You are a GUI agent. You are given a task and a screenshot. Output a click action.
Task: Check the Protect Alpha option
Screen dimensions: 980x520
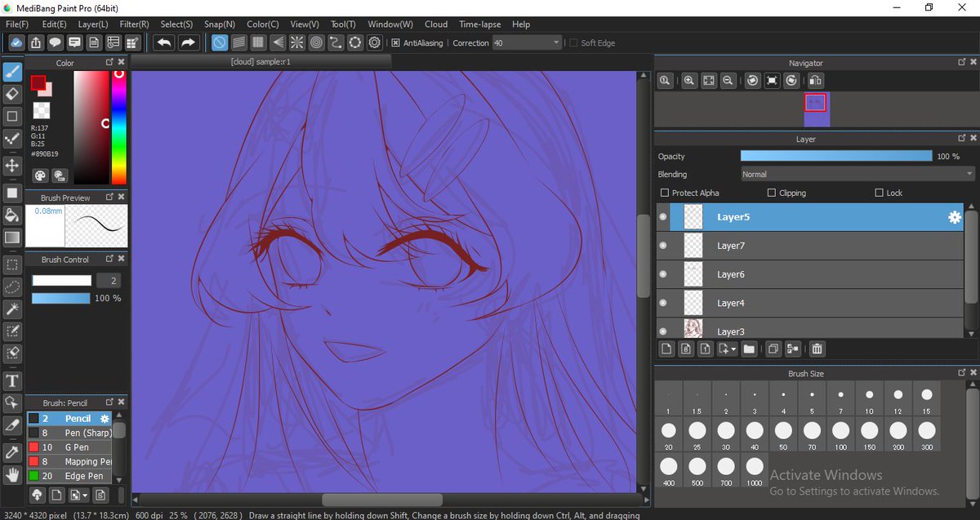click(x=665, y=193)
